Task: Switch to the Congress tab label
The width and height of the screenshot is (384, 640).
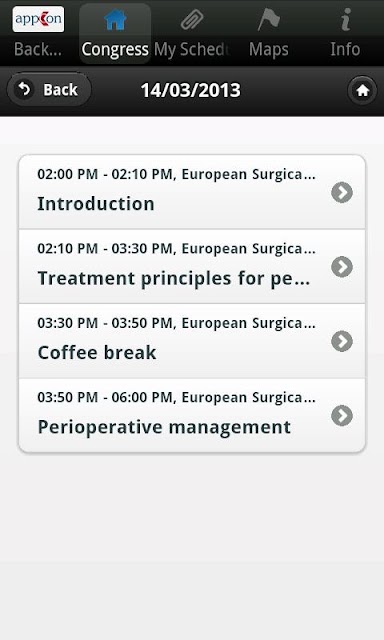Action: (x=115, y=49)
